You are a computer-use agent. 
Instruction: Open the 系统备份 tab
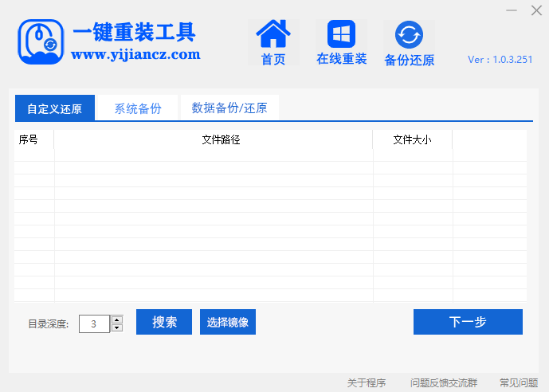[137, 108]
